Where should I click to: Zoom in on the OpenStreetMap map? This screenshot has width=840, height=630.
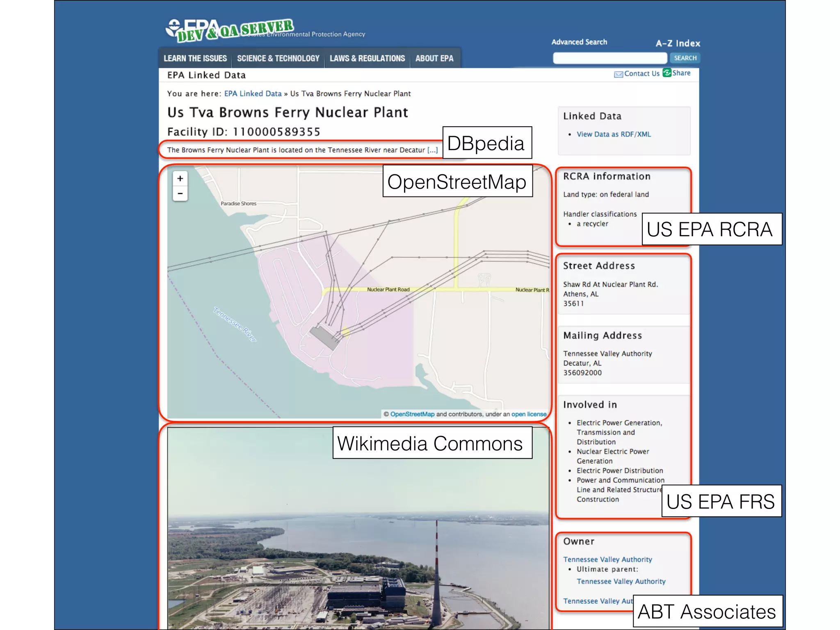tap(180, 178)
